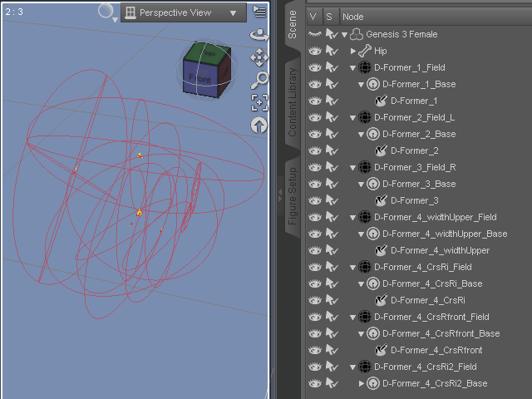Image resolution: width=532 pixels, height=399 pixels.
Task: Click the D-Former_4_CrsRi2_Field globe icon
Action: (x=365, y=367)
